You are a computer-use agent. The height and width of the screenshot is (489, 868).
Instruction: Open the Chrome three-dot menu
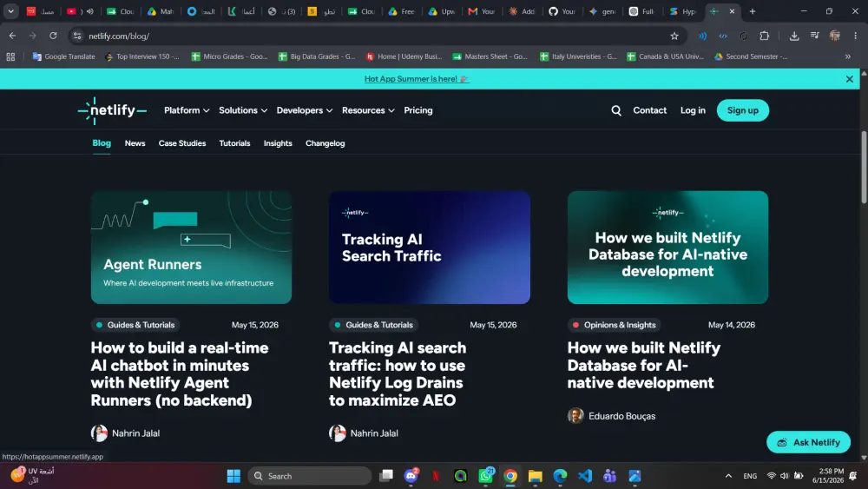pos(855,36)
